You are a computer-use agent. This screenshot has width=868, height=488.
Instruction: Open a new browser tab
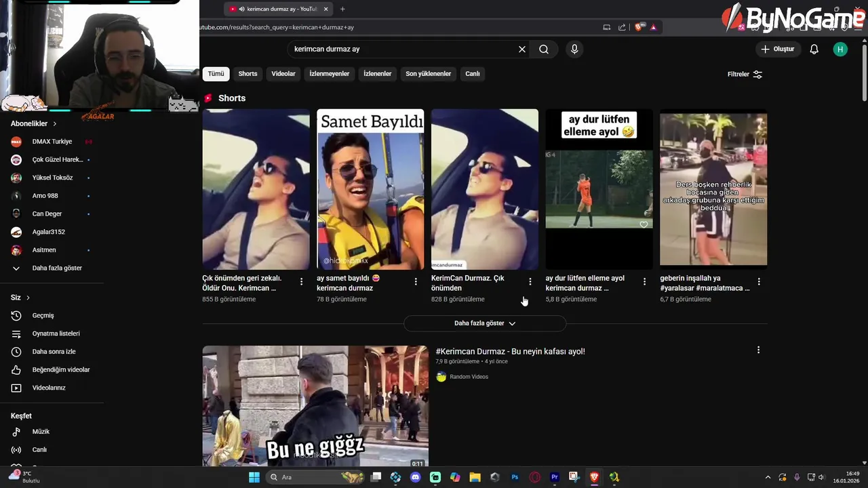coord(342,9)
